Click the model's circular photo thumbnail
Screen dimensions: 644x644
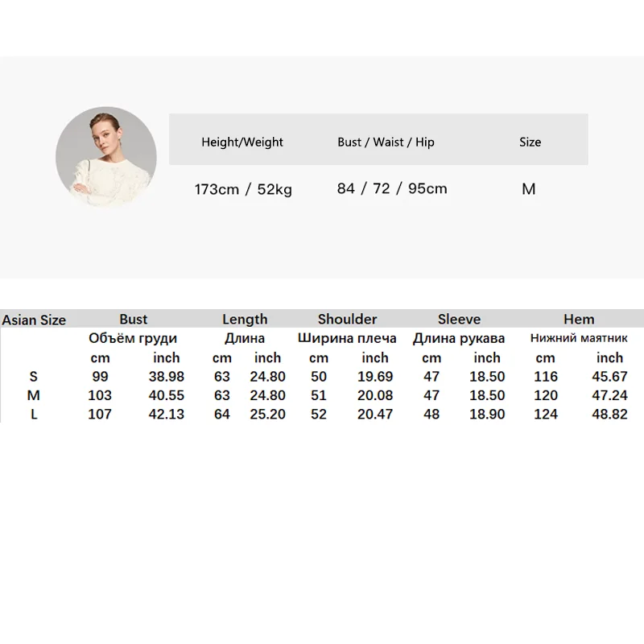106,157
